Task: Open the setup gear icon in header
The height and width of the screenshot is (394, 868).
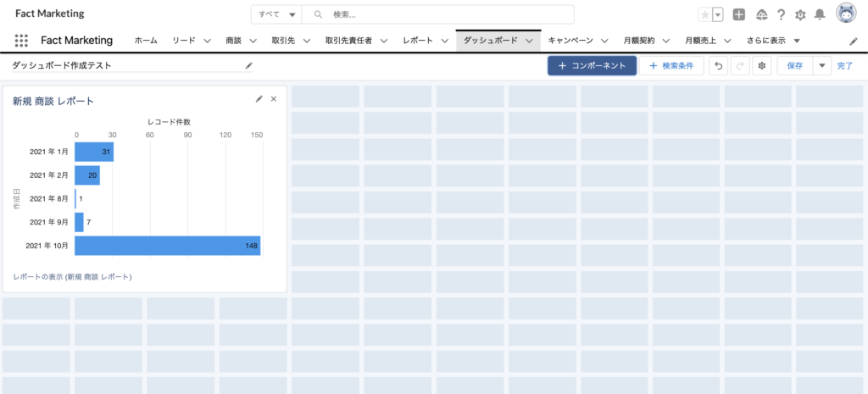Action: point(800,15)
